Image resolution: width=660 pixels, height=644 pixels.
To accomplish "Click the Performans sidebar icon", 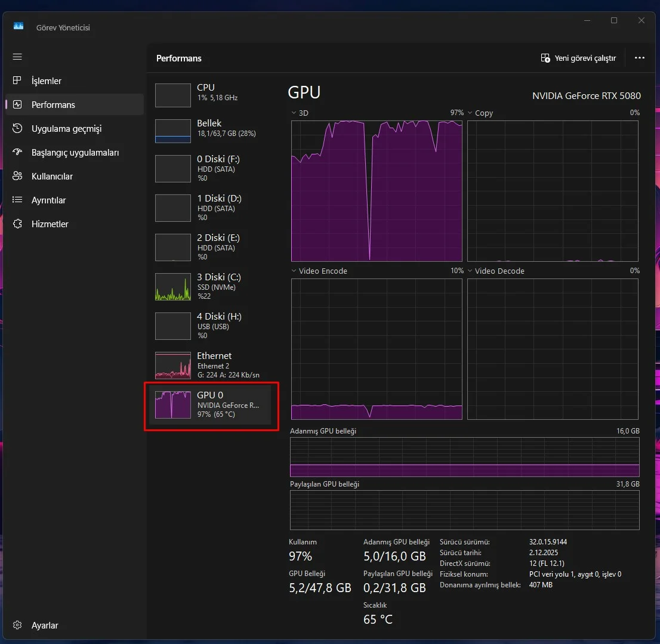I will 17,104.
